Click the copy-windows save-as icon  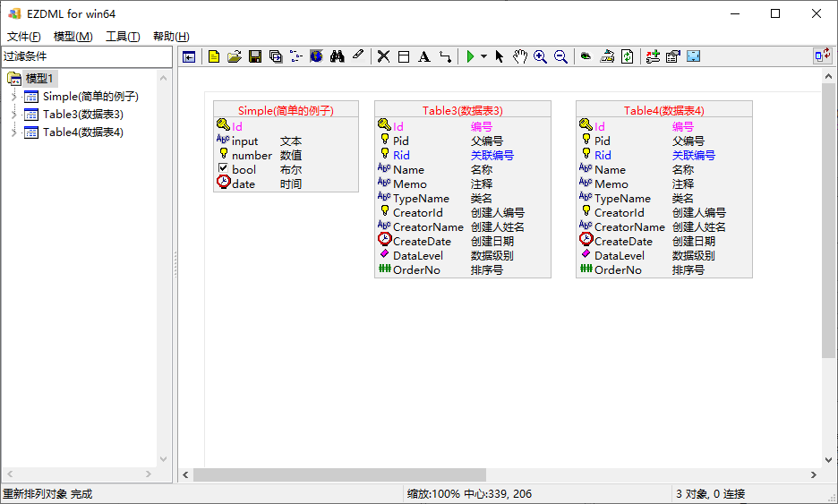coord(276,56)
